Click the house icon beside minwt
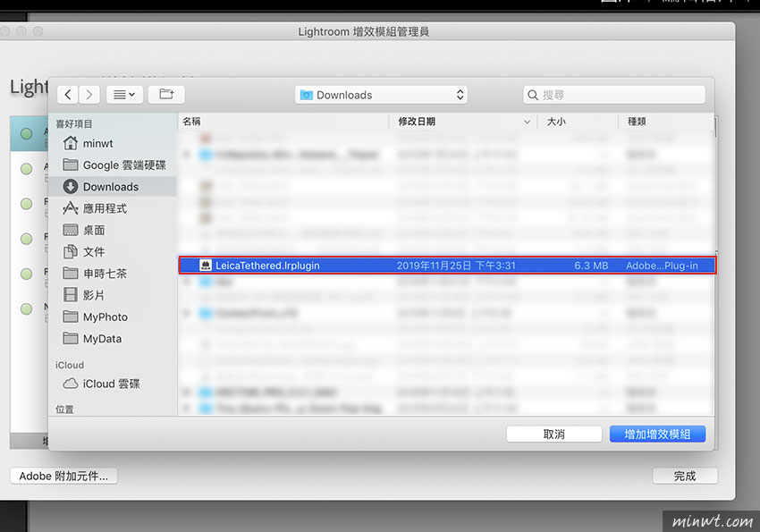Screen dimensions: 760x532 71,143
